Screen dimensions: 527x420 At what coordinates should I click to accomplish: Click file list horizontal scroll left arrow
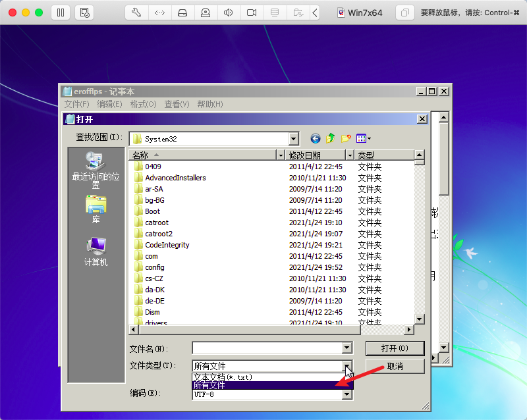pos(134,330)
